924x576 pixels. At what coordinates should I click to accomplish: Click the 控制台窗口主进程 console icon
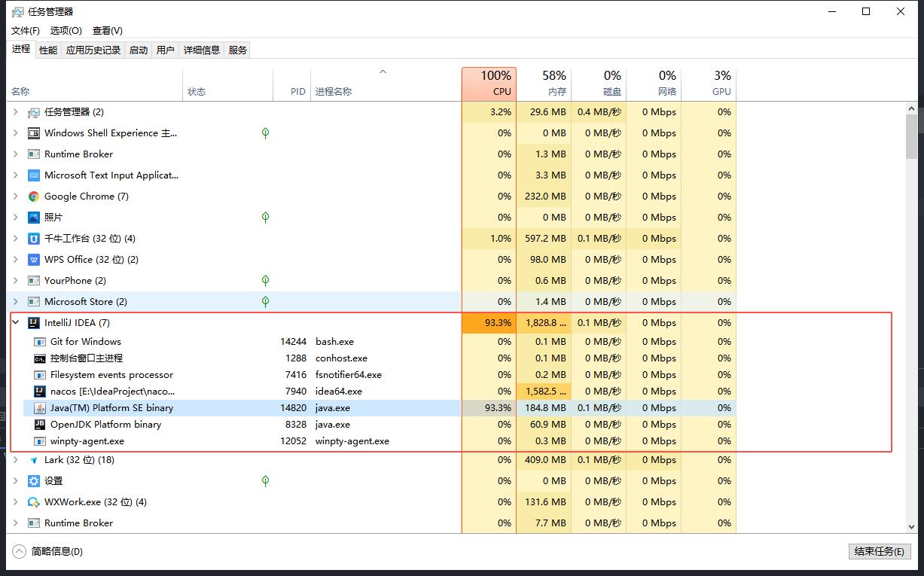[x=40, y=358]
